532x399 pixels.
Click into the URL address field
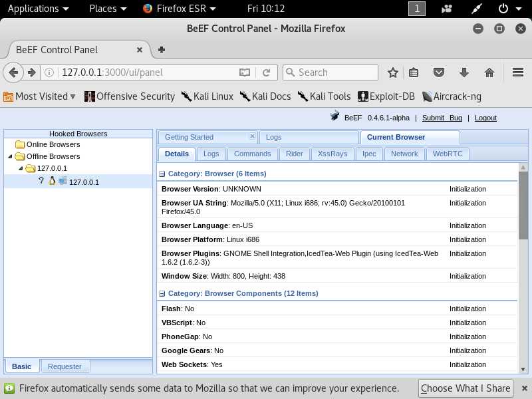click(x=148, y=72)
